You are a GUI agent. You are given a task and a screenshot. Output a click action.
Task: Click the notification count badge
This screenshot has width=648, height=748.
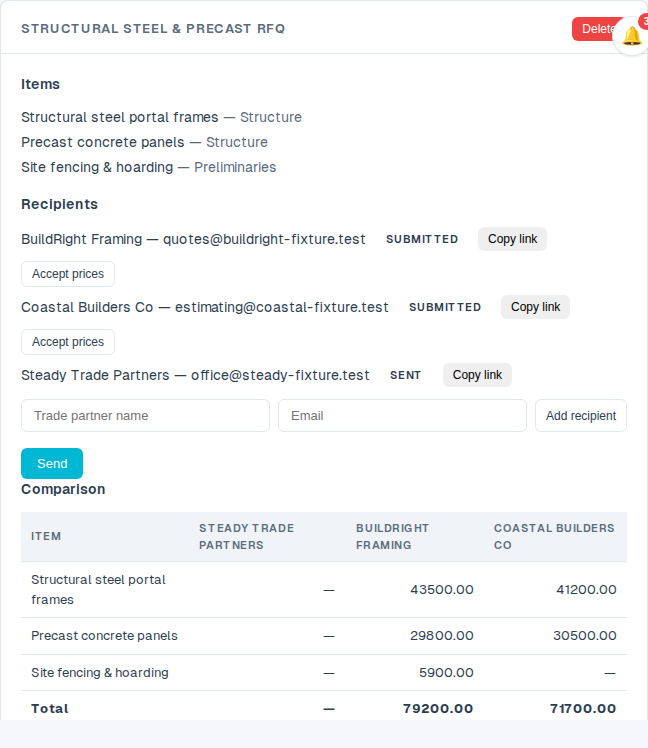click(644, 21)
